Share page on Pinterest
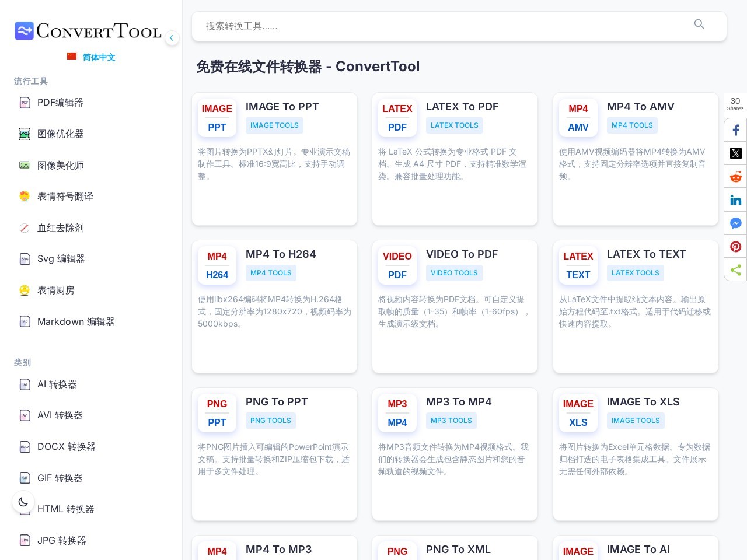 pyautogui.click(x=736, y=247)
